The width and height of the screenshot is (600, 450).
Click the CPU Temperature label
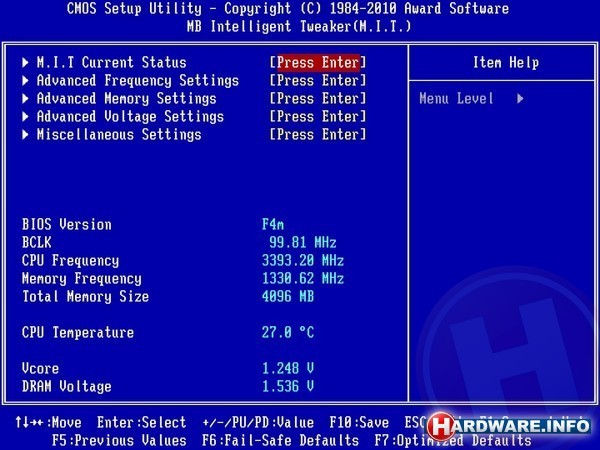(x=78, y=332)
